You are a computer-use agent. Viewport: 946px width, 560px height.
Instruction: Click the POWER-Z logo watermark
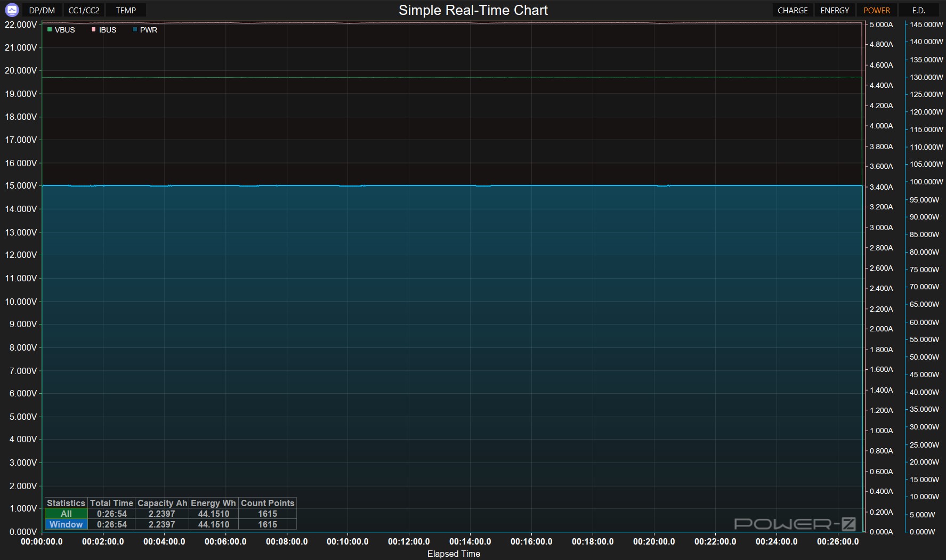click(x=795, y=524)
